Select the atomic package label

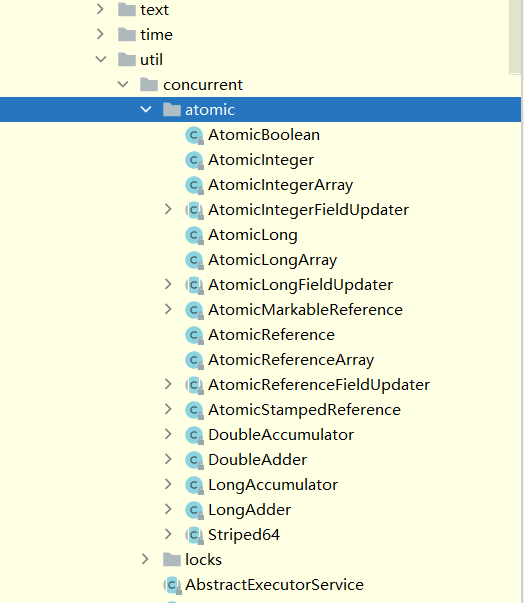[x=210, y=110]
